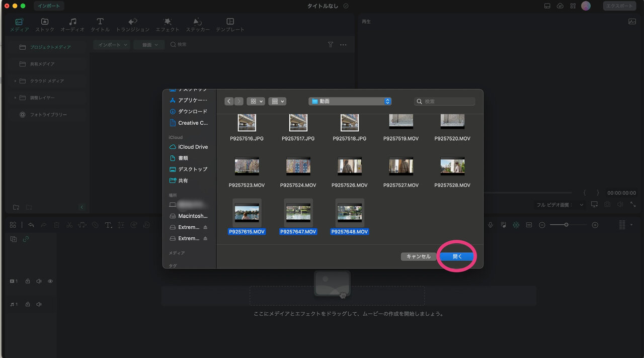Image resolution: width=644 pixels, height=358 pixels.
Task: Open iCloud Drive in sidebar
Action: [189, 147]
